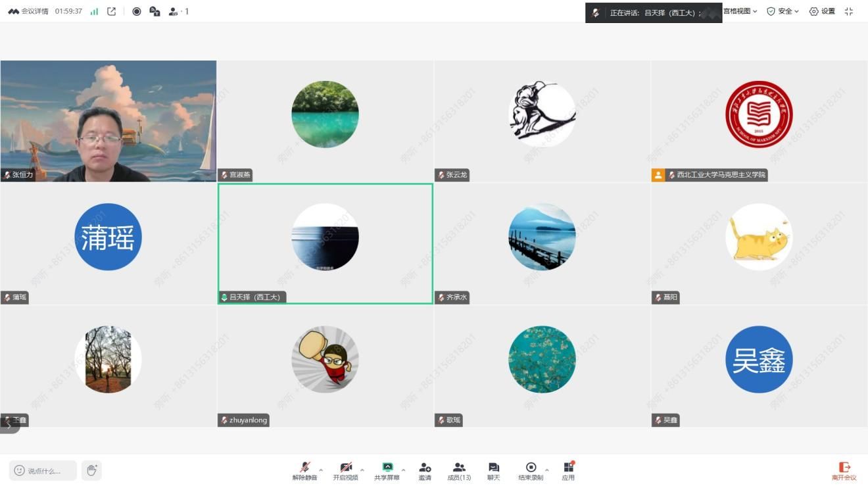
Task: Open the 安全 security menu
Action: [x=783, y=11]
